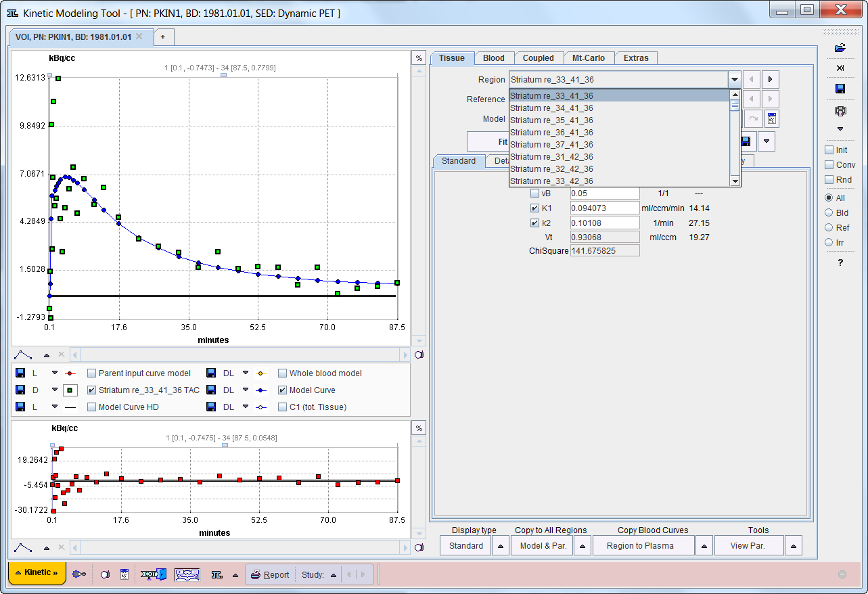Uncheck Striatum re_33_41_36 TAC curve checkbox

tap(92, 390)
